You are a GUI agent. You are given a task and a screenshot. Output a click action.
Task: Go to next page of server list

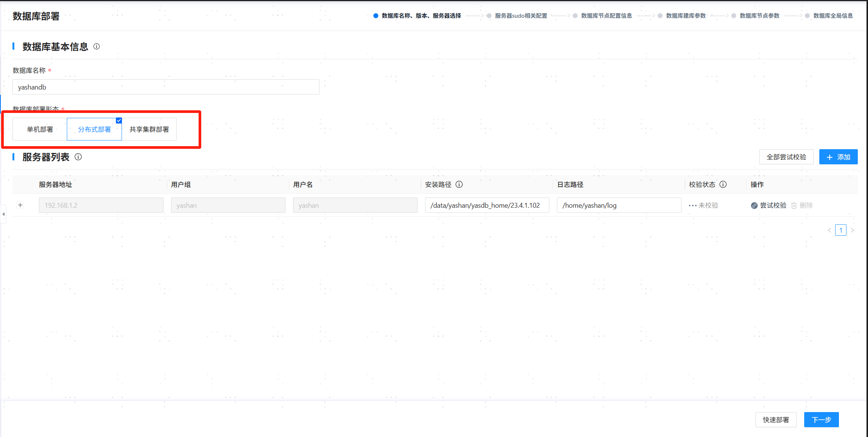point(852,230)
